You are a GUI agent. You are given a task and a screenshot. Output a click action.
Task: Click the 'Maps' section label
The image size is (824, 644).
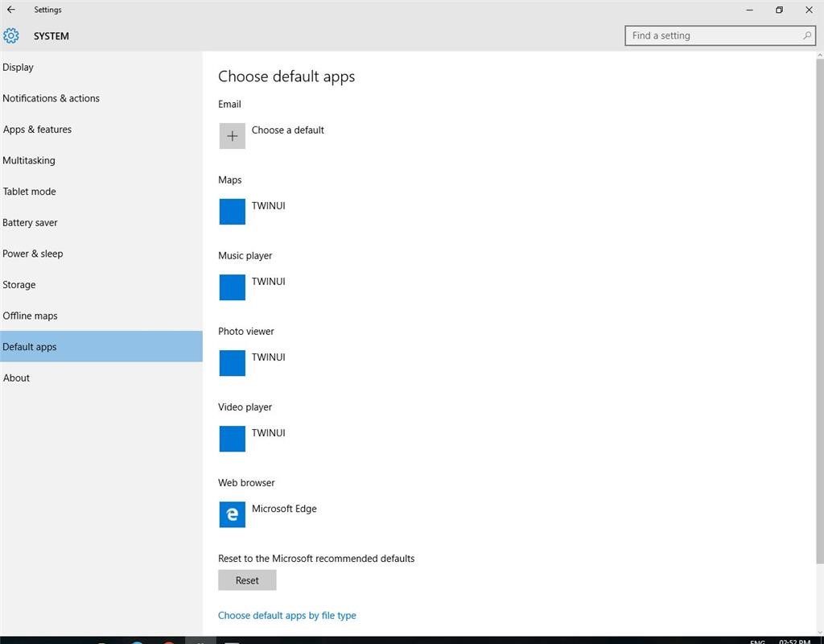229,180
